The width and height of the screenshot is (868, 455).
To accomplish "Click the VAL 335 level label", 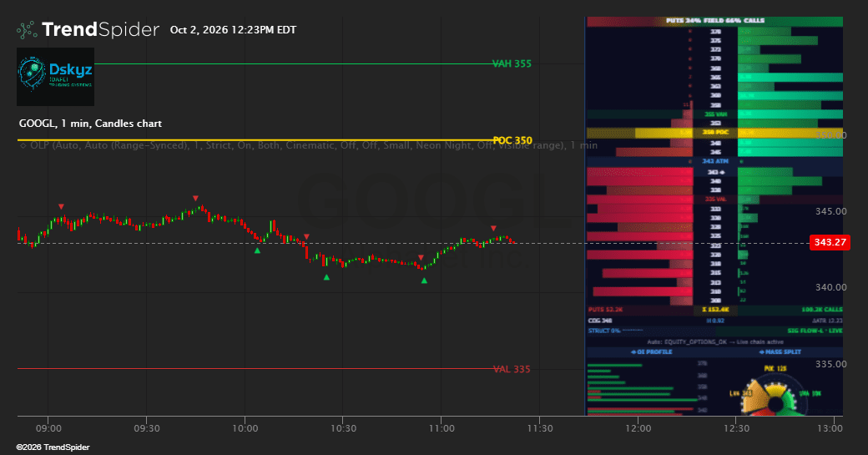I will tap(512, 369).
